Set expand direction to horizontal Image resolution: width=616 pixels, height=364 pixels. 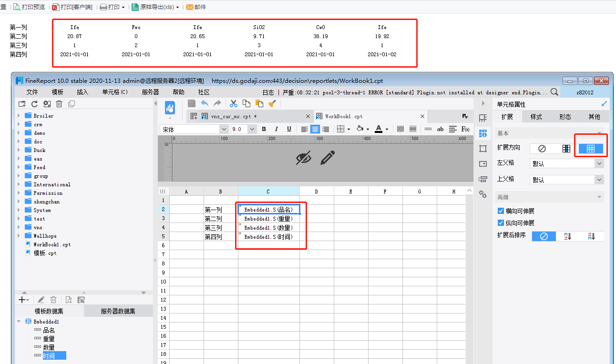tap(591, 149)
